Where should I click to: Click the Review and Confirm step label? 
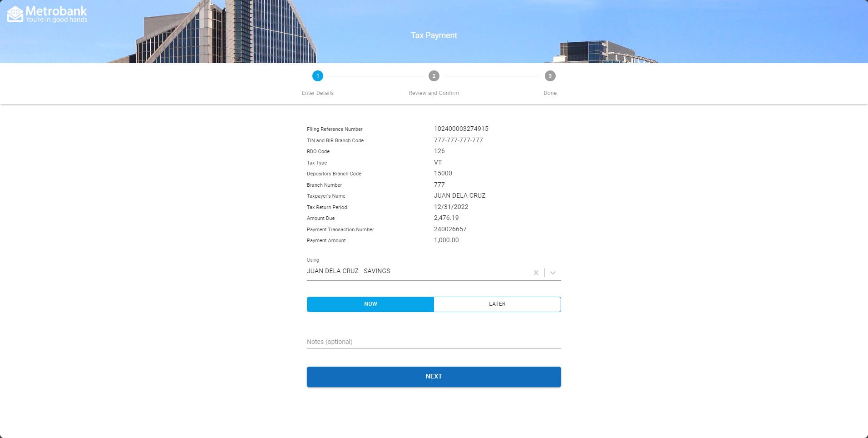434,93
